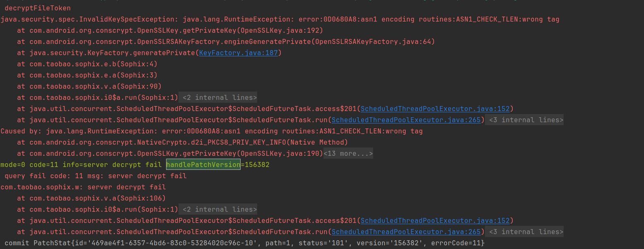Click 'com.taobao.sophix.w: server decrypt fail' line
The image size is (644, 249).
point(83,187)
